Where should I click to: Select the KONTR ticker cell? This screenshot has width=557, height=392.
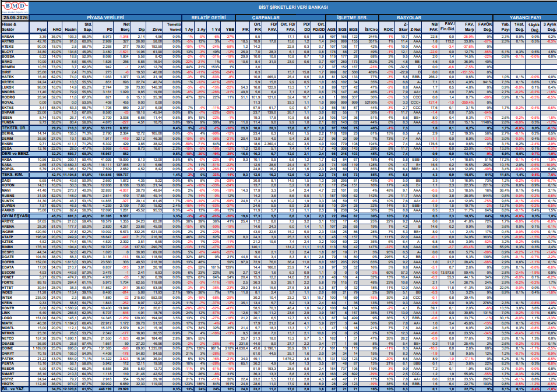coord(15,308)
